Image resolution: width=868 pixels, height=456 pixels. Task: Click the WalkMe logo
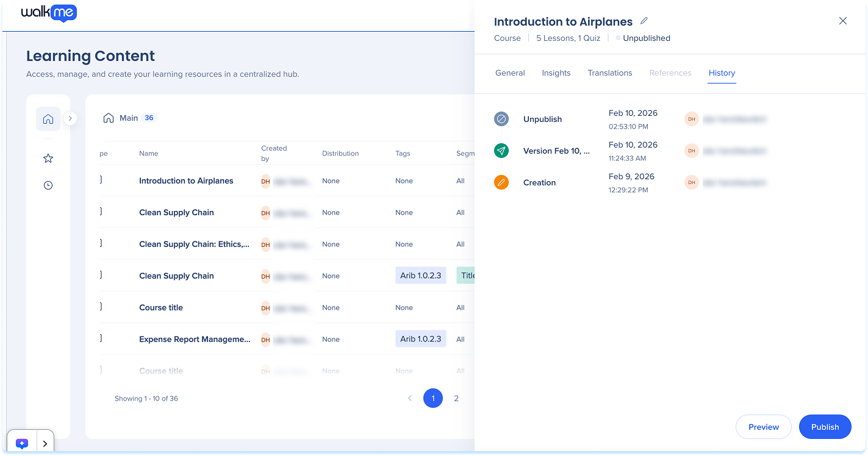(49, 13)
